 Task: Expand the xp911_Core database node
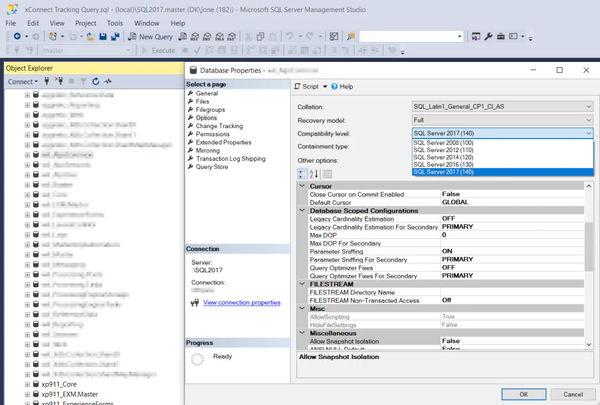click(27, 384)
